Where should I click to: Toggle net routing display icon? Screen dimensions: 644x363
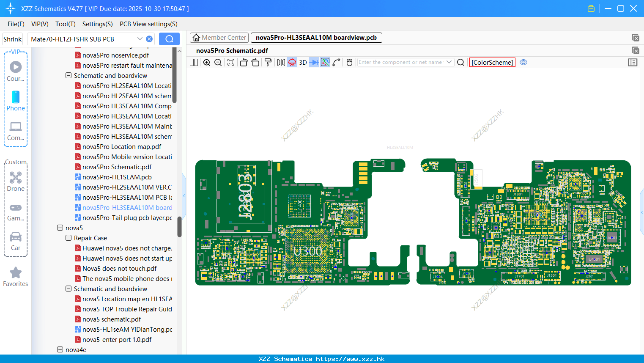click(325, 62)
